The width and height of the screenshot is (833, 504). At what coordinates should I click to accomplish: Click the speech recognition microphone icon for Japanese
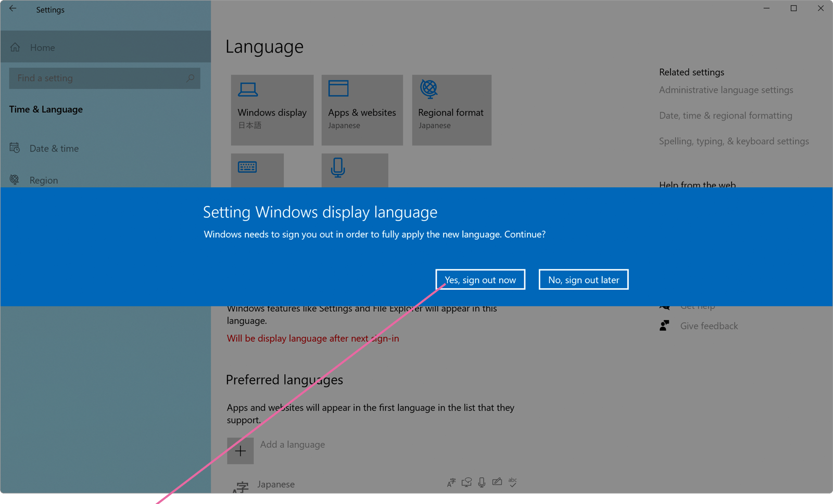click(x=482, y=483)
